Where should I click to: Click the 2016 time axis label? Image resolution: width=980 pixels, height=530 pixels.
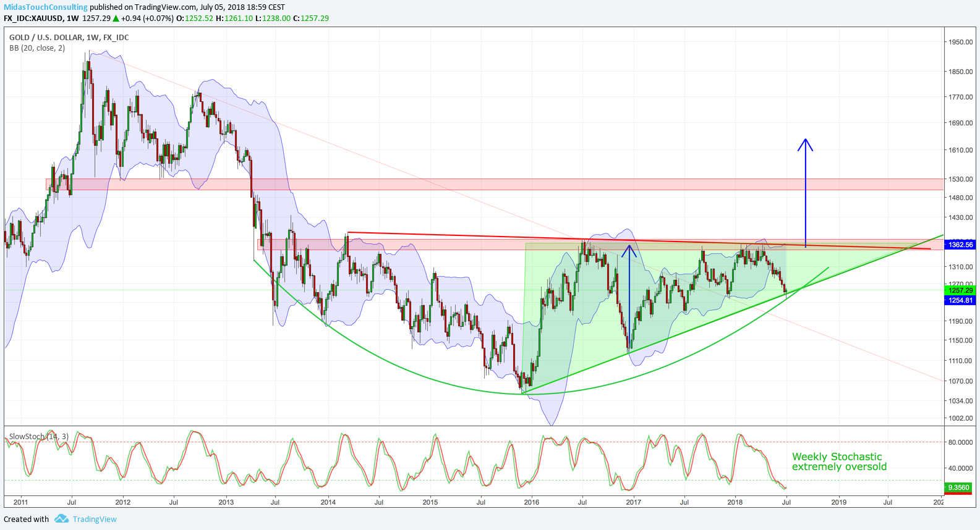[532, 502]
